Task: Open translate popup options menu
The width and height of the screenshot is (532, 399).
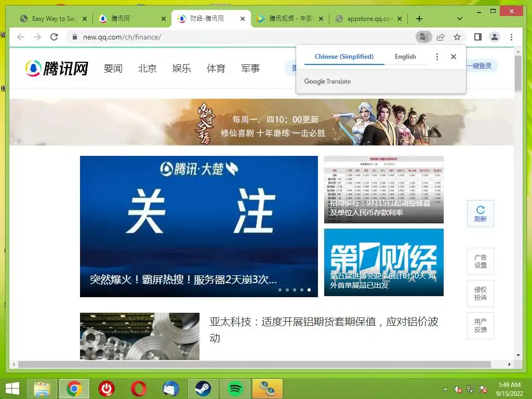Action: pyautogui.click(x=437, y=57)
